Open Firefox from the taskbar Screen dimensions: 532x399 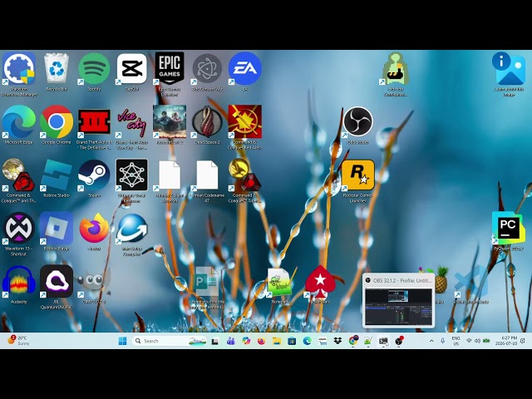[x=261, y=341]
